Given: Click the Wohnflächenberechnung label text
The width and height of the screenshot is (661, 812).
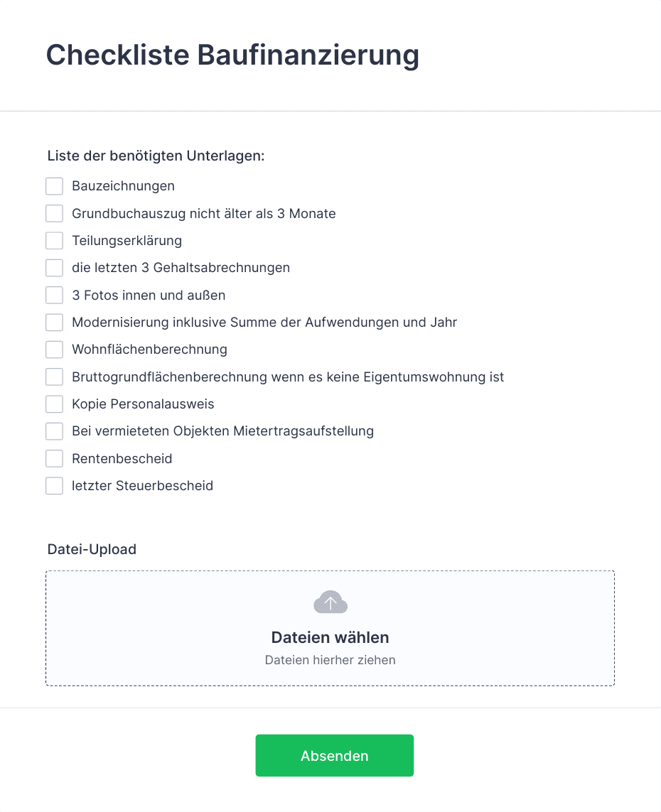Looking at the screenshot, I should (x=150, y=350).
